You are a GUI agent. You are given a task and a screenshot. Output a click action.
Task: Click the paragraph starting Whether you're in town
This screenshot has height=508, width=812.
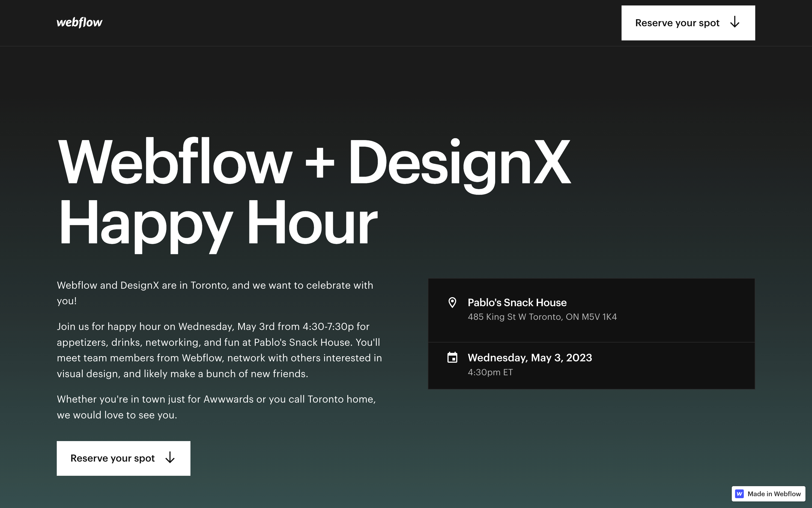point(216,407)
